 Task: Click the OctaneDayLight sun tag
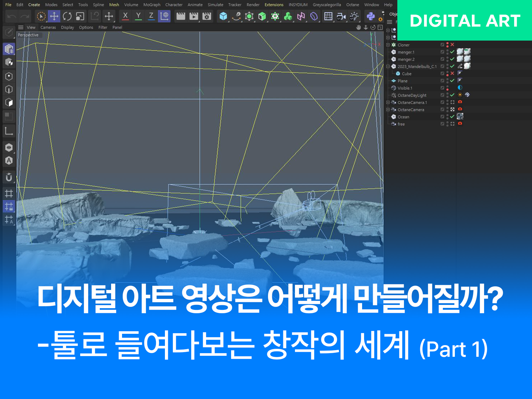[460, 95]
